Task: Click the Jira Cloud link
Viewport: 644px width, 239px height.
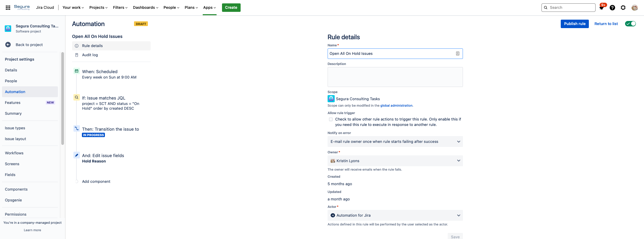Action: click(45, 7)
